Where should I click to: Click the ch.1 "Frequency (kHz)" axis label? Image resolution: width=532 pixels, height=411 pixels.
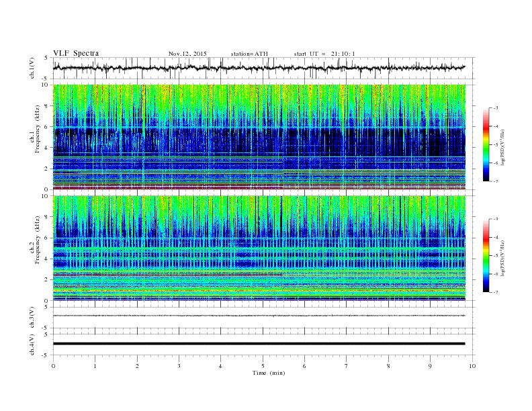38,129
